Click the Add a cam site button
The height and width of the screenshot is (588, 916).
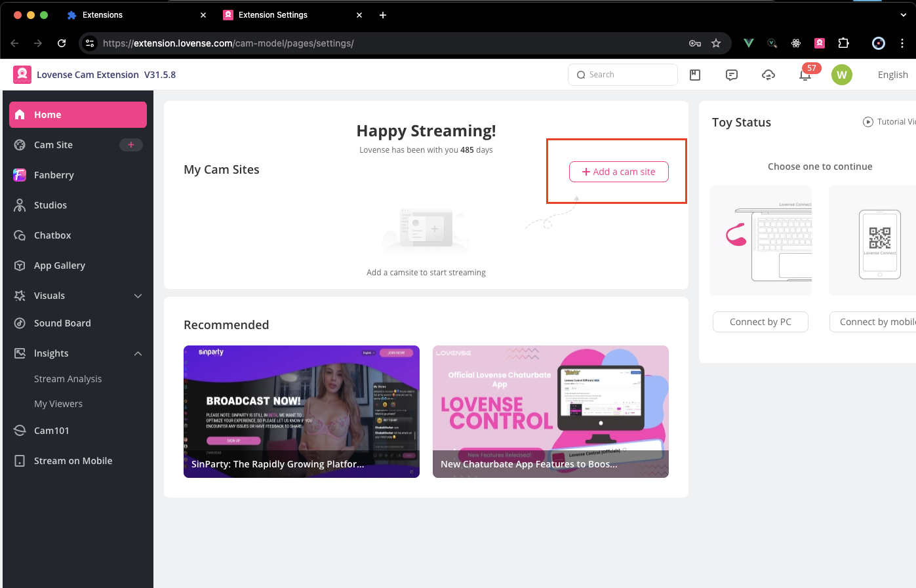618,172
